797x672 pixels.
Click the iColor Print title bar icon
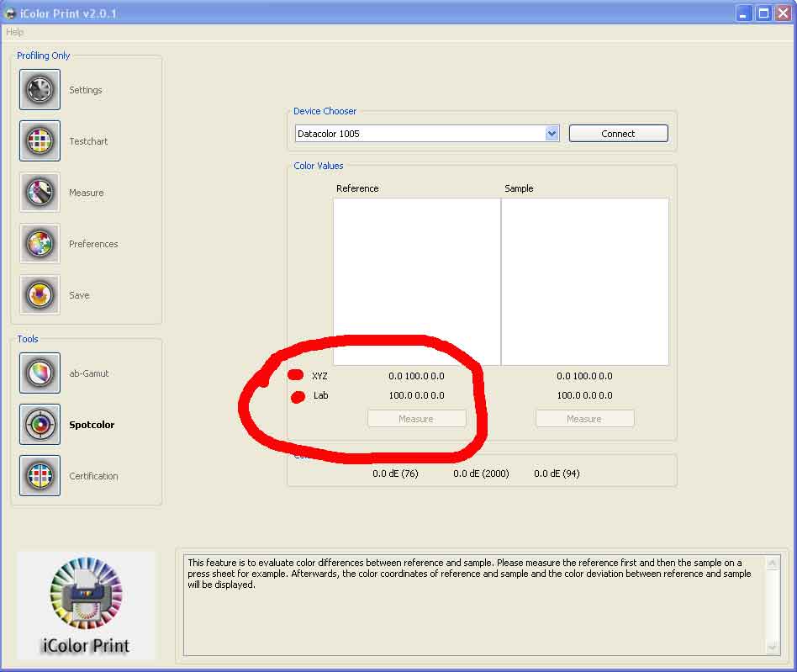[9, 13]
